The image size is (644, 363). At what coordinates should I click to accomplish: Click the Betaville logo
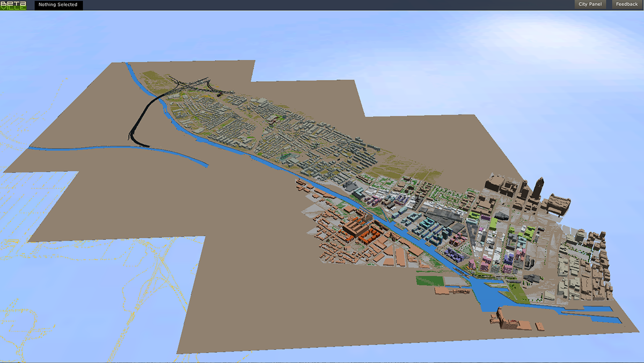pos(14,5)
